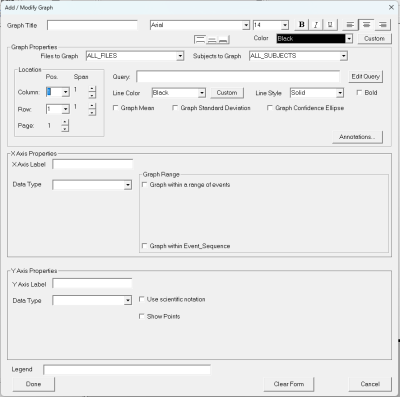Set title vertical position to top
This screenshot has height=397, width=400.
[200, 40]
